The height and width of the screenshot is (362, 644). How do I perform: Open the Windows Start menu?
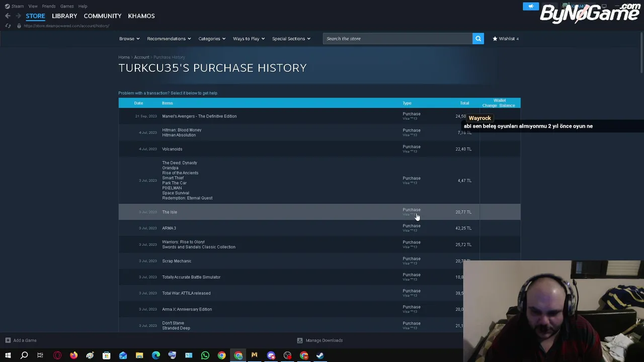pos(8,355)
